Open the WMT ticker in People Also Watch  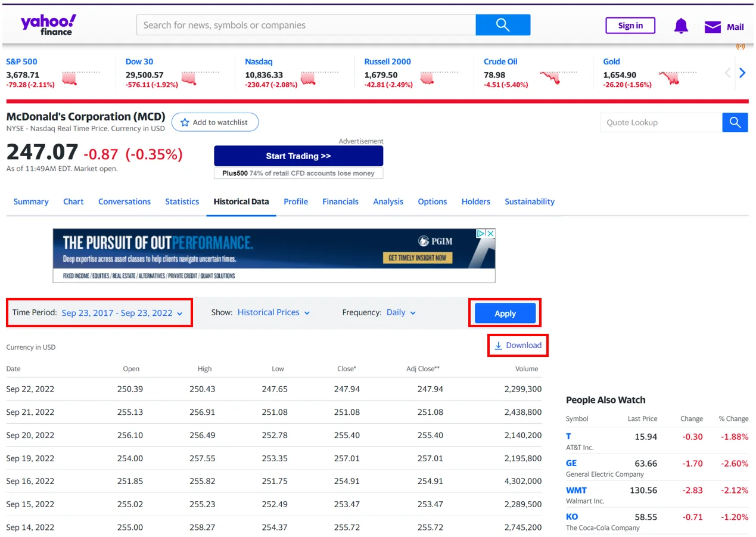[x=576, y=490]
